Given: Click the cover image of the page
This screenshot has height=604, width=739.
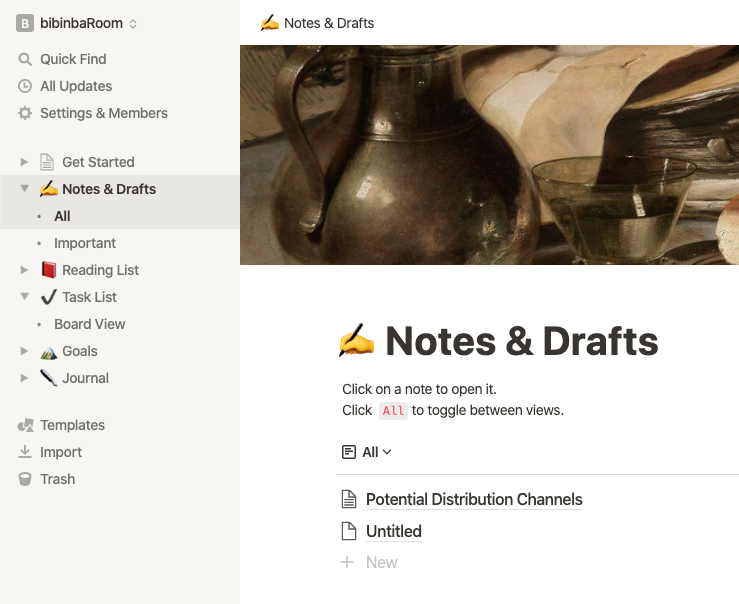Looking at the screenshot, I should 489,155.
